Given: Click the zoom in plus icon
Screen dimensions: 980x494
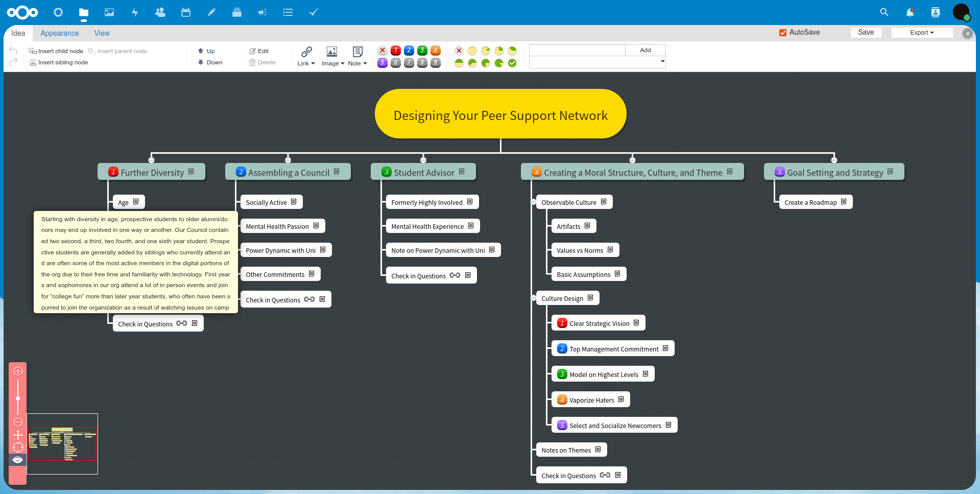Looking at the screenshot, I should (18, 371).
